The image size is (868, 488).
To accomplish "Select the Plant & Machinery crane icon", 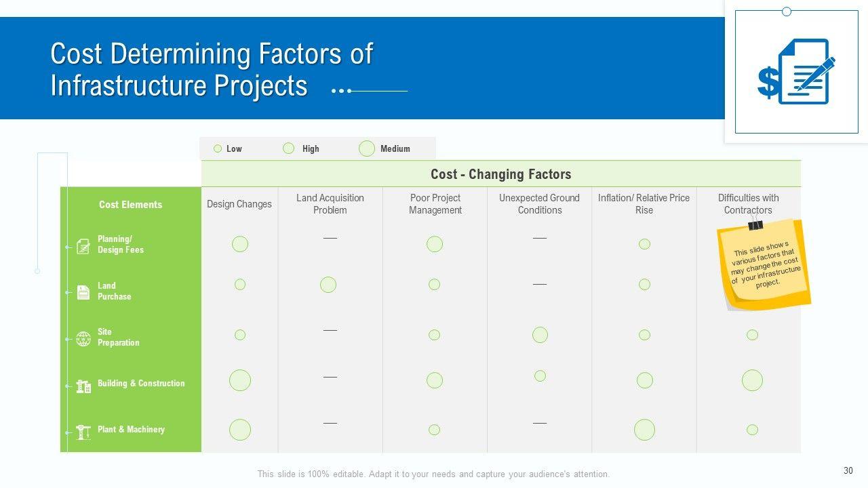I will coord(83,432).
